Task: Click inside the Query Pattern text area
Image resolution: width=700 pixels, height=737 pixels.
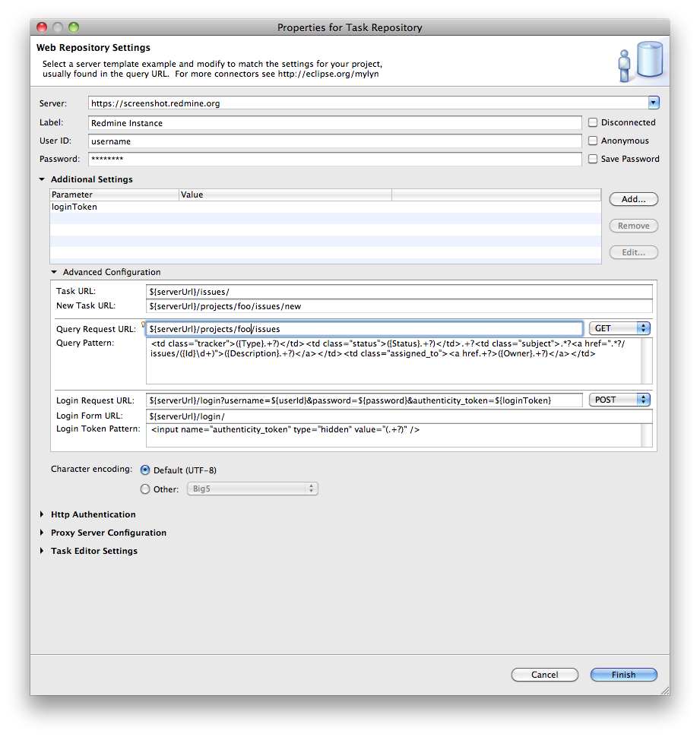Action: point(394,361)
